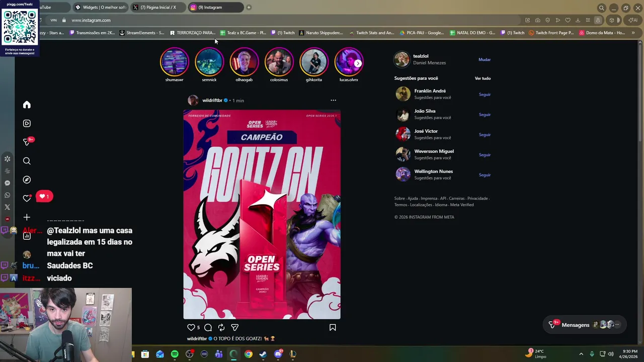Open TERRORZAÇO PARA... bookmark
Screen dimensions: 644x362
pyautogui.click(x=193, y=33)
